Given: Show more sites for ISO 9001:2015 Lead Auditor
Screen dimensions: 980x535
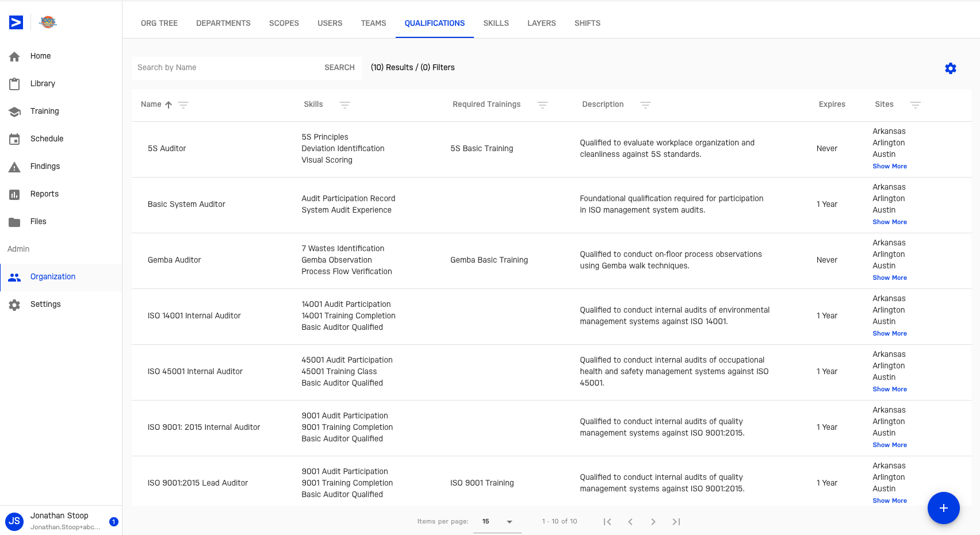Looking at the screenshot, I should (890, 501).
